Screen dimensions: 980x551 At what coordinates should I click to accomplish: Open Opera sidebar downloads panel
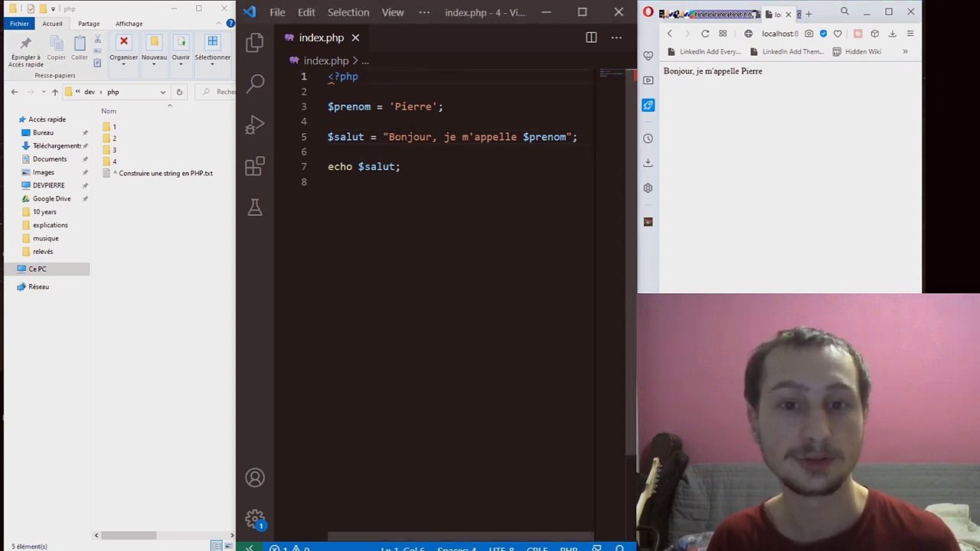tap(648, 163)
